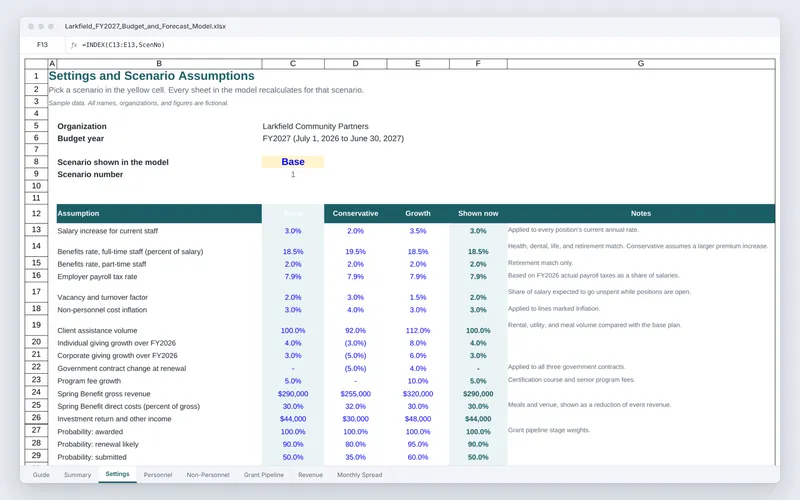Open the Guide sheet tab
The image size is (800, 500).
(x=41, y=474)
